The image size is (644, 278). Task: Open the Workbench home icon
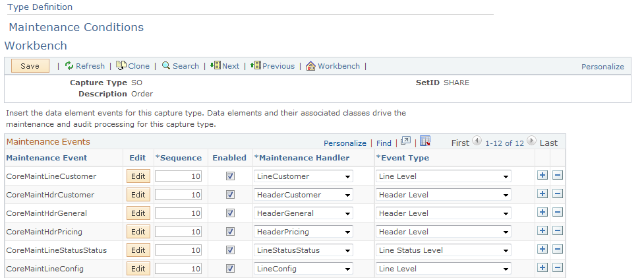coord(310,66)
